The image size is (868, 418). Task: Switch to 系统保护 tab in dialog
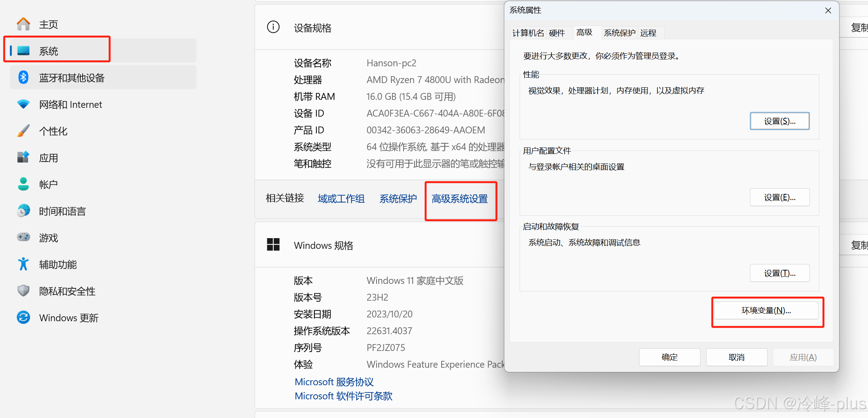pyautogui.click(x=619, y=33)
